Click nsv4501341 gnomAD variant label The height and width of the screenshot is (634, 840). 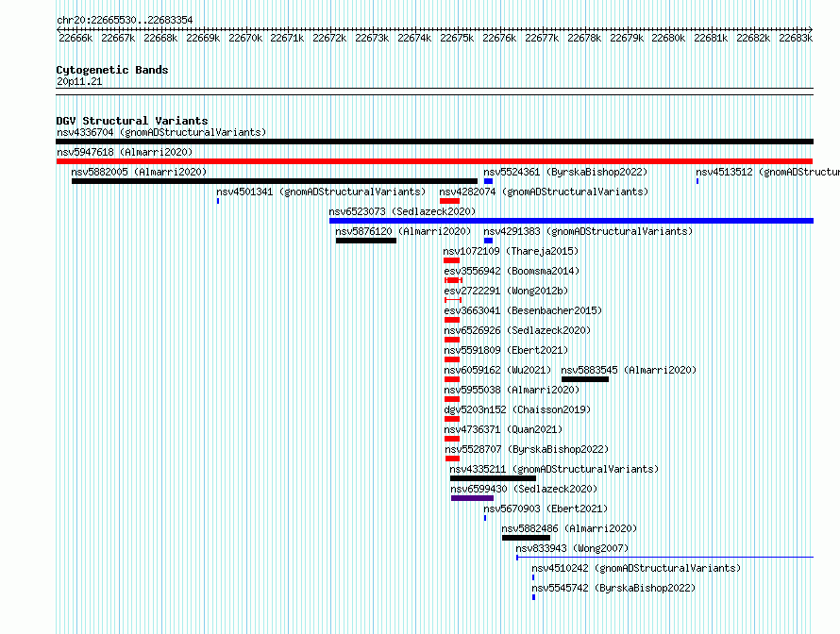321,192
